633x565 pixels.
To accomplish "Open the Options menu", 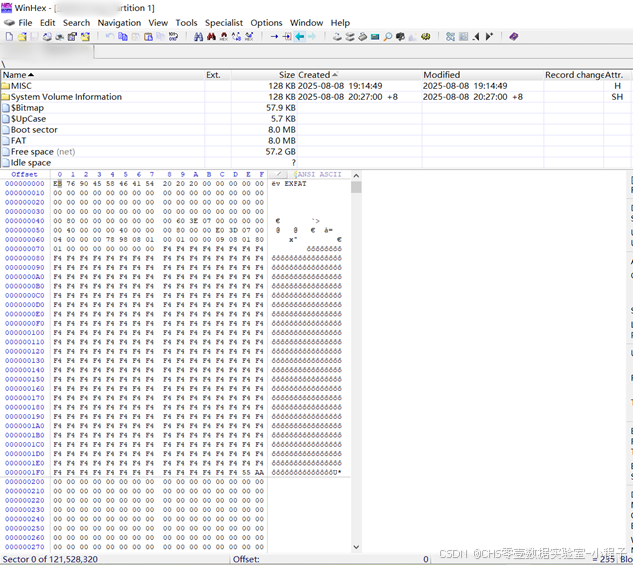I will click(266, 23).
